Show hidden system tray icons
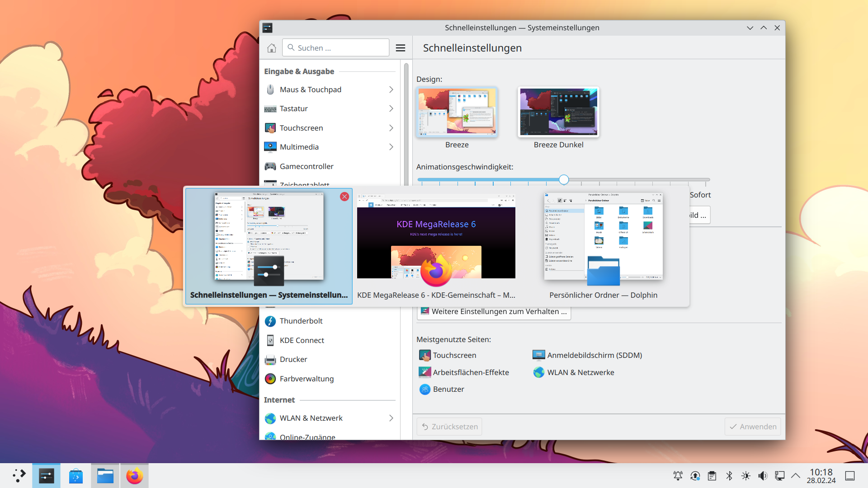Viewport: 868px width, 488px height. point(796,476)
